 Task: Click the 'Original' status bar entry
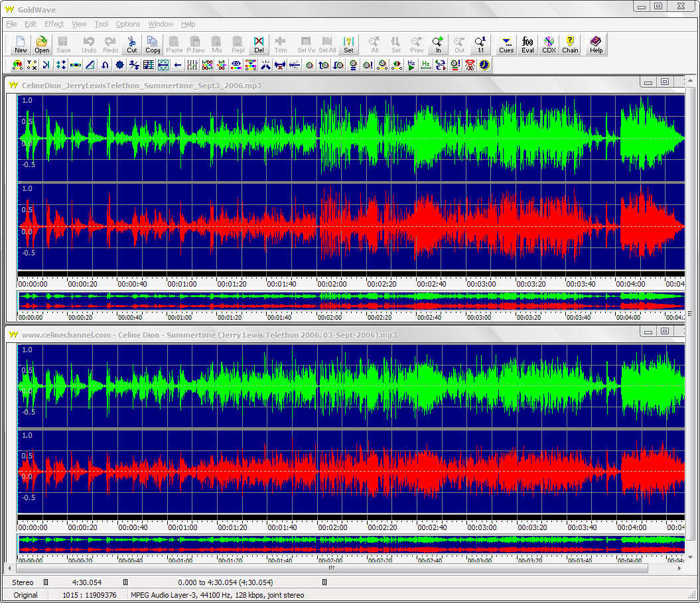click(x=25, y=595)
